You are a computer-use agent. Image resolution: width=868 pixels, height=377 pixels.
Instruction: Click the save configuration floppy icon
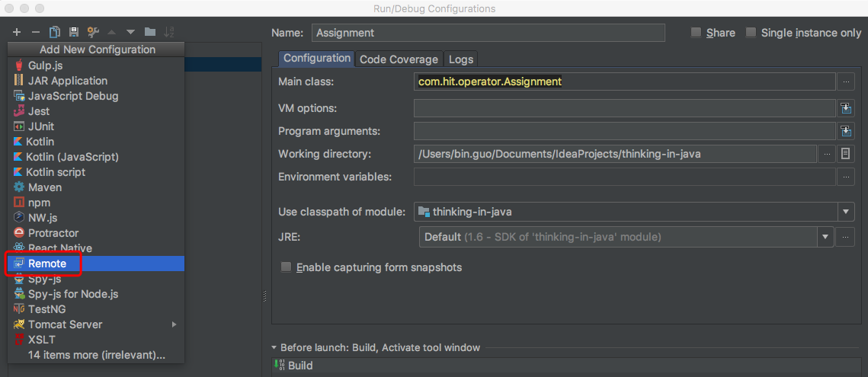tap(73, 32)
